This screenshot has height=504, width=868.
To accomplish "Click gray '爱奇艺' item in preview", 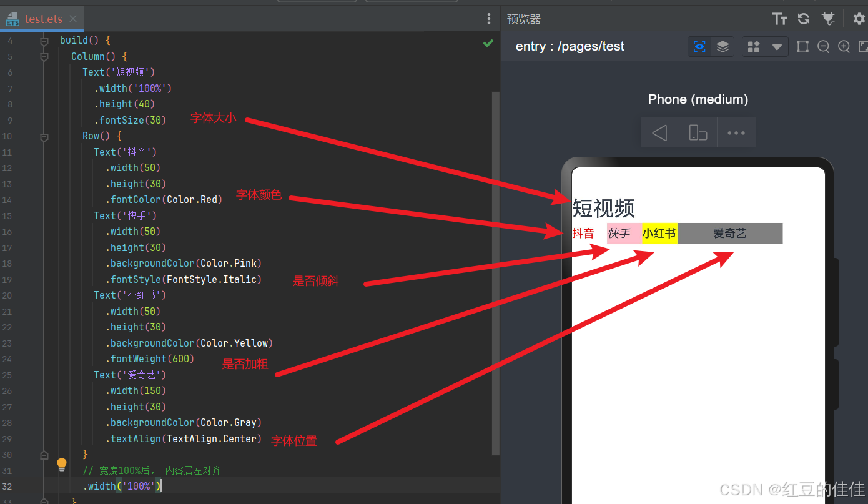I will (x=730, y=234).
